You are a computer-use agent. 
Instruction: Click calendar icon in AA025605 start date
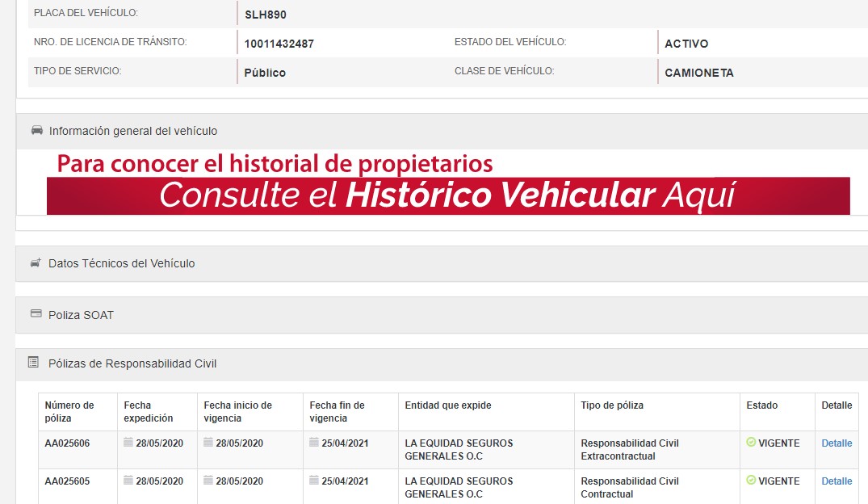208,481
